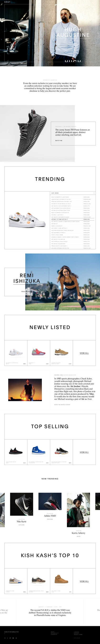Click the Sort dropdown chevron arrow
The height and width of the screenshot is (644, 100).
94,193
